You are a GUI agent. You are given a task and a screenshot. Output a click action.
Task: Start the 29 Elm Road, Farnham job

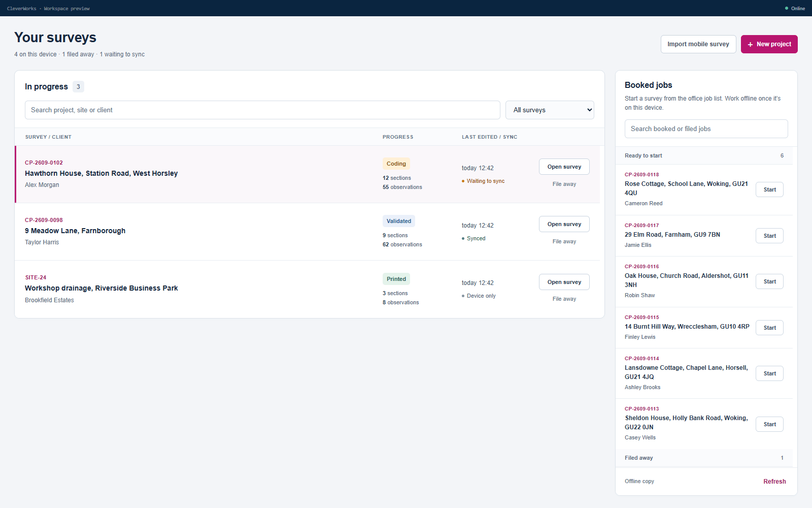click(x=770, y=236)
